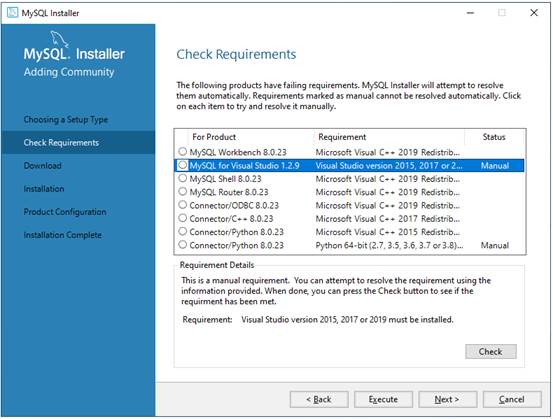553x419 pixels.
Task: Select the MySQL Router 8.0.23 radio circle
Action: coord(182,192)
